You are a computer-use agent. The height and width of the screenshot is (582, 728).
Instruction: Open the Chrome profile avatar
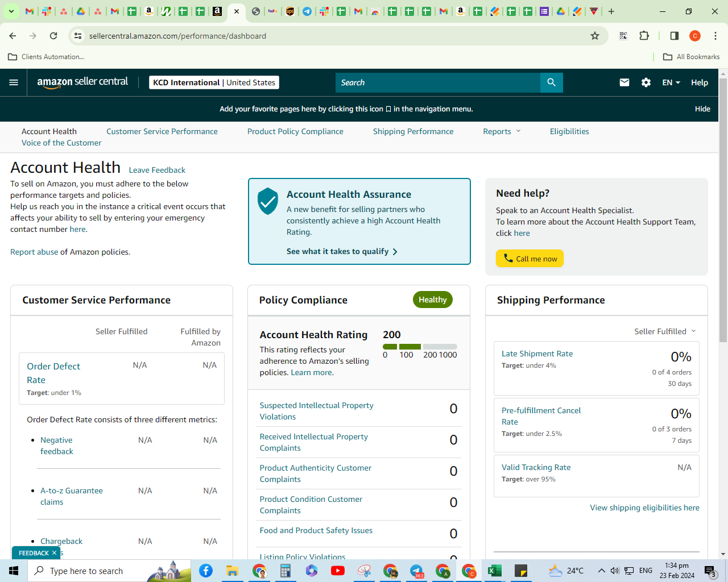tap(695, 36)
